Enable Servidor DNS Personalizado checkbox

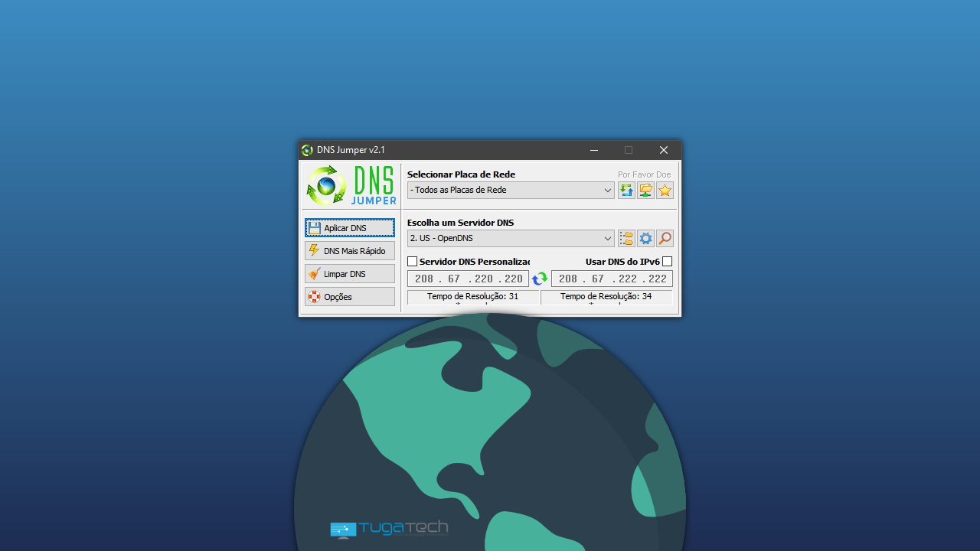pos(413,262)
